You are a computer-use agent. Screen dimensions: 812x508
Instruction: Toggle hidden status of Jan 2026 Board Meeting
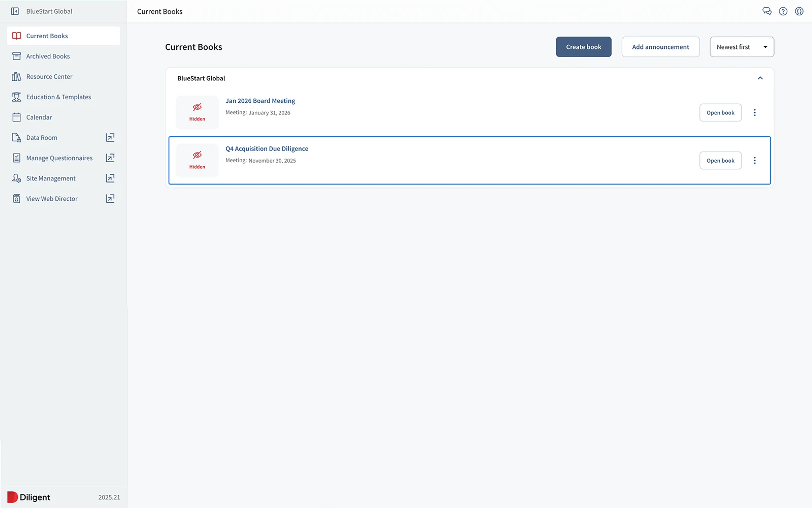[197, 112]
